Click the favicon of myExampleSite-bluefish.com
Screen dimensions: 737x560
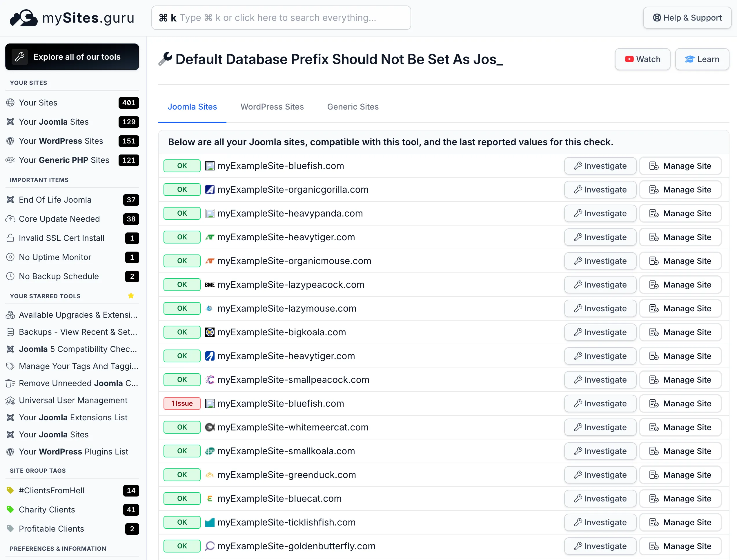(x=210, y=166)
